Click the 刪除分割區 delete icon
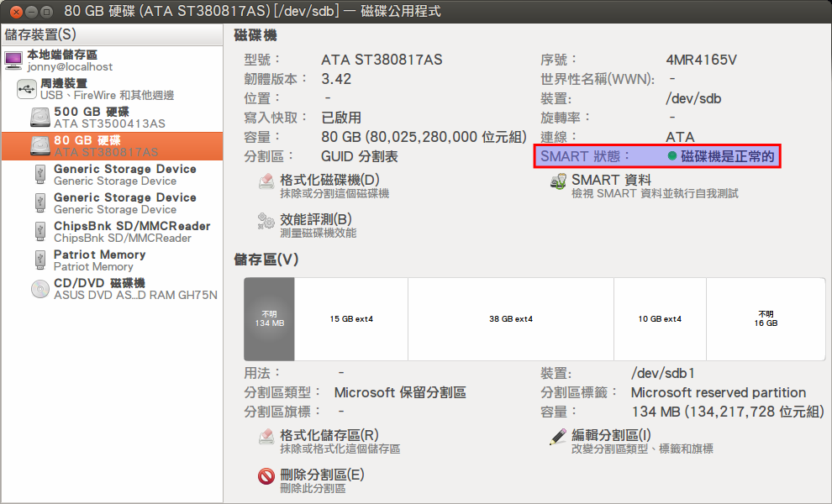 266,475
